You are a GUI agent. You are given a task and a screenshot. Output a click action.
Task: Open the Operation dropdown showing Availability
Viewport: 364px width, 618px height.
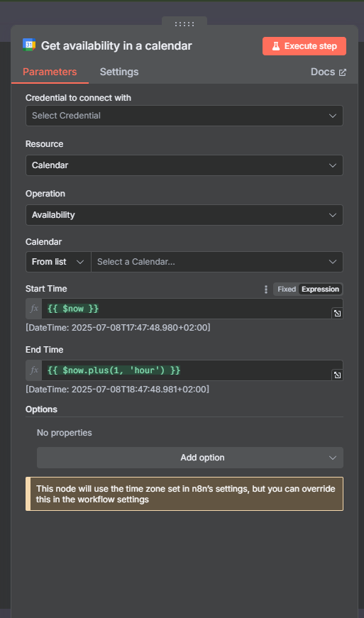pos(184,215)
